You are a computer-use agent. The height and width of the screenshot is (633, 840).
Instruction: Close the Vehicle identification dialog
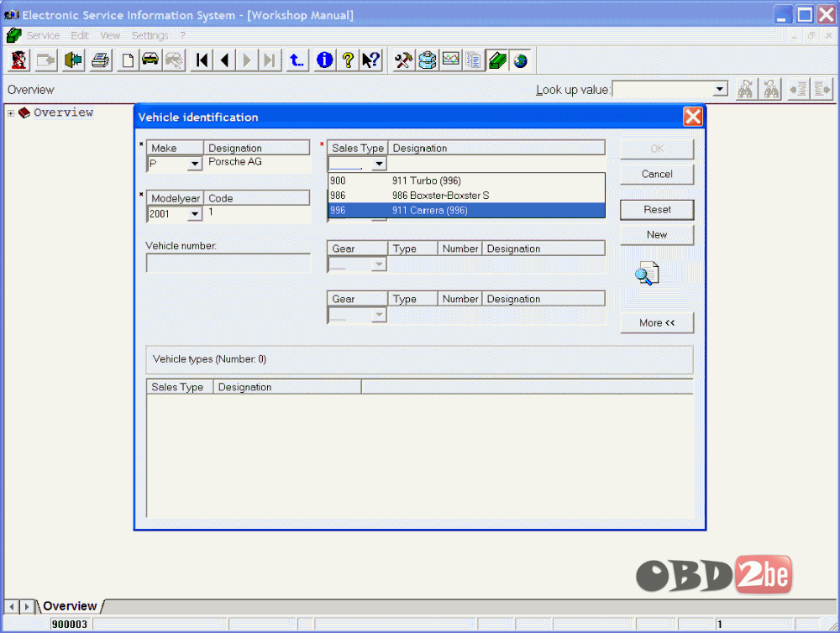[x=693, y=117]
